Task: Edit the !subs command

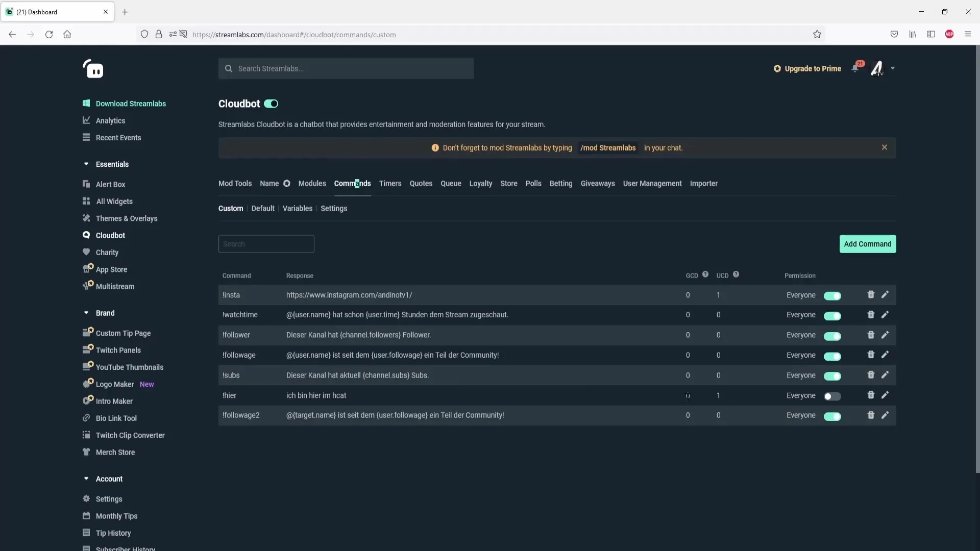Action: pos(885,375)
